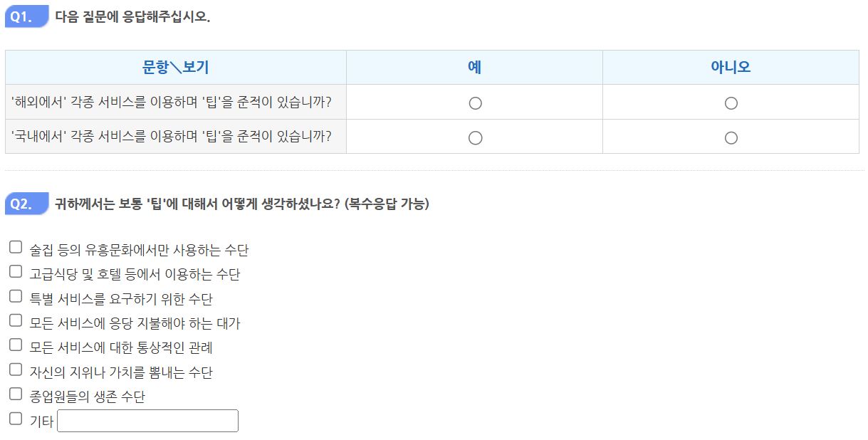Check '술집 등의 유흥문화에서만 사용하는 수단'

[x=15, y=247]
